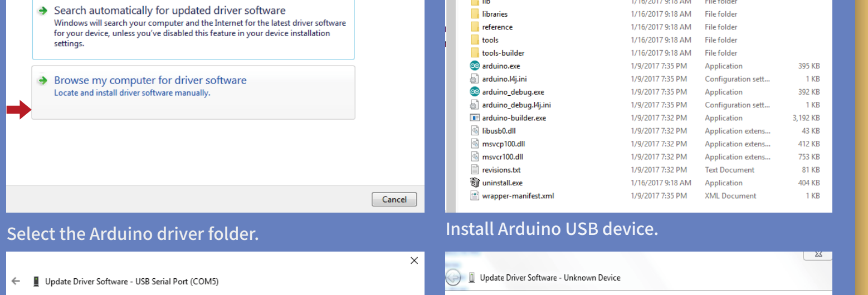Select the arduino-builder.exe file icon
The width and height of the screenshot is (868, 295).
475,117
